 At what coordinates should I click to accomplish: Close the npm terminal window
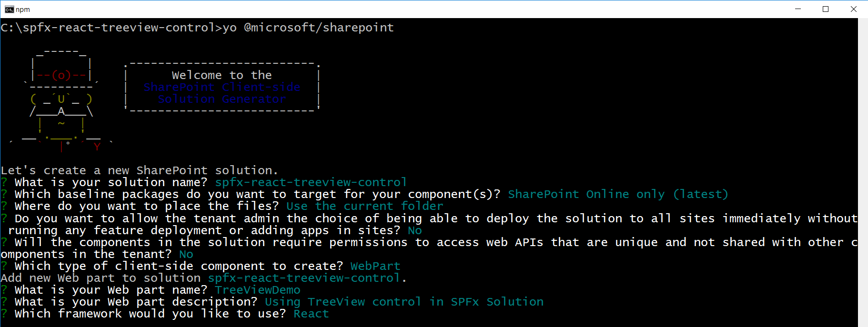[853, 10]
